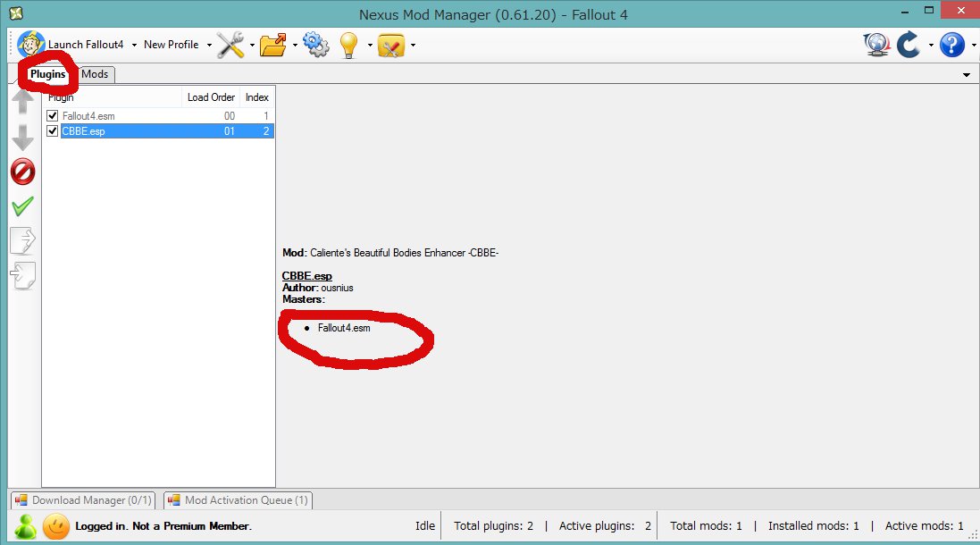
Task: Toggle the Fallout4.esm checkbox
Action: pyautogui.click(x=53, y=115)
